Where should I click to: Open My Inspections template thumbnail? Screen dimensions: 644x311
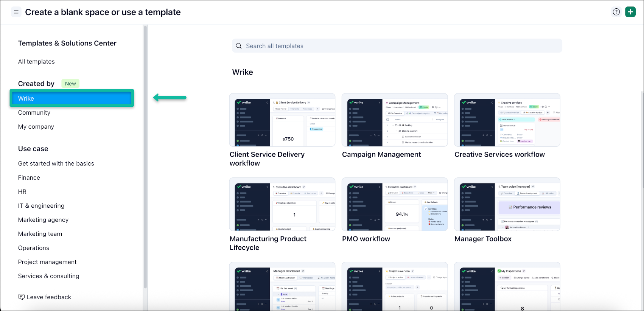[507, 286]
